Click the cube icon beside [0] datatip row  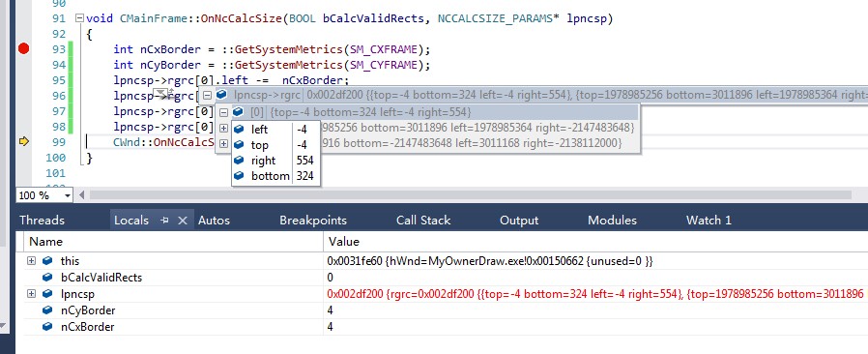pos(239,112)
